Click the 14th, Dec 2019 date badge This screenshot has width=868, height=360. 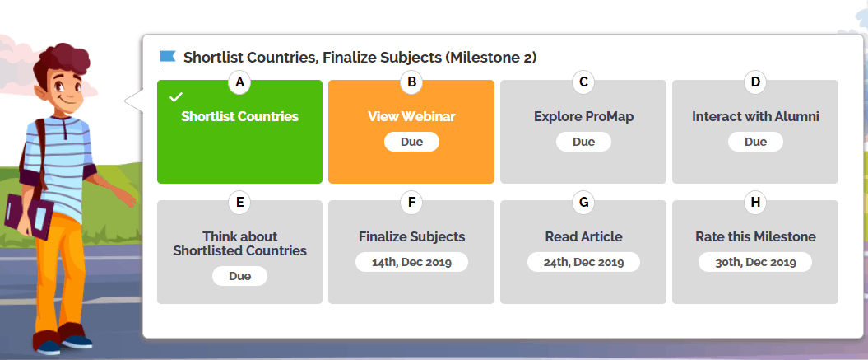click(x=412, y=262)
